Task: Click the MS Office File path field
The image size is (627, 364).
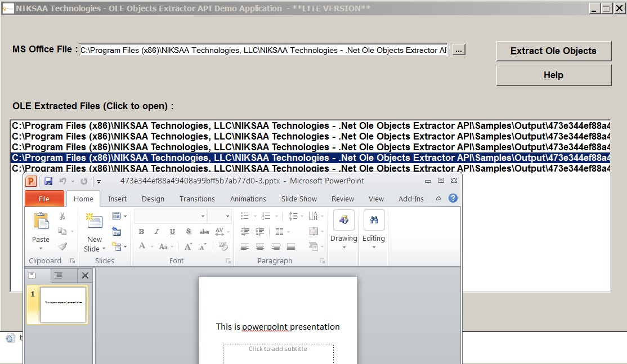Action: 263,50
